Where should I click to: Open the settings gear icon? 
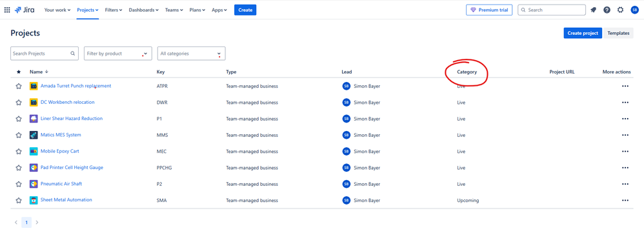point(620,10)
